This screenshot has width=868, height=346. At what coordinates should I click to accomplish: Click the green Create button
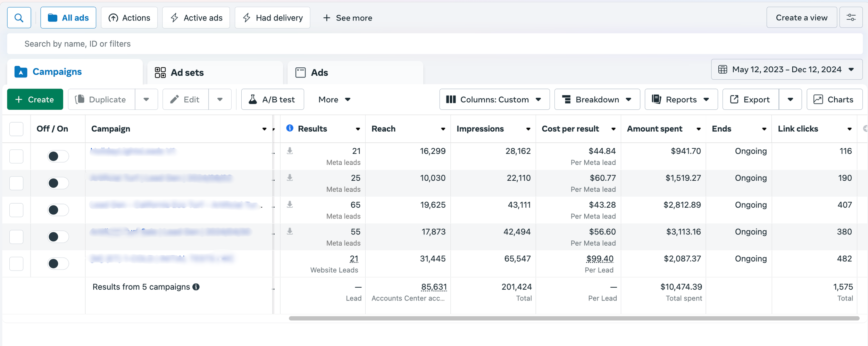[35, 100]
